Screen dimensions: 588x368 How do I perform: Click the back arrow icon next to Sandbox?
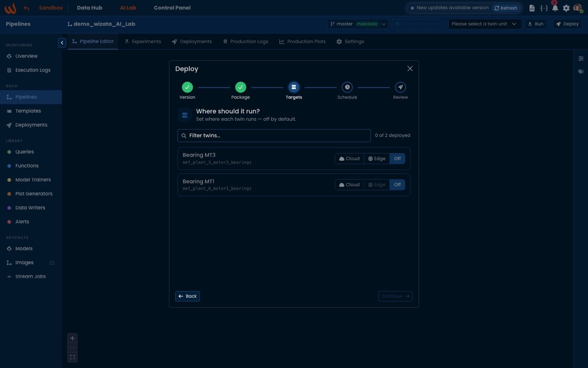pyautogui.click(x=27, y=8)
